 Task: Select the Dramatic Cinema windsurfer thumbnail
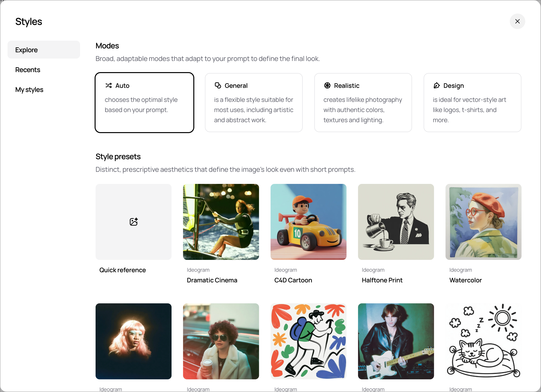tap(221, 222)
